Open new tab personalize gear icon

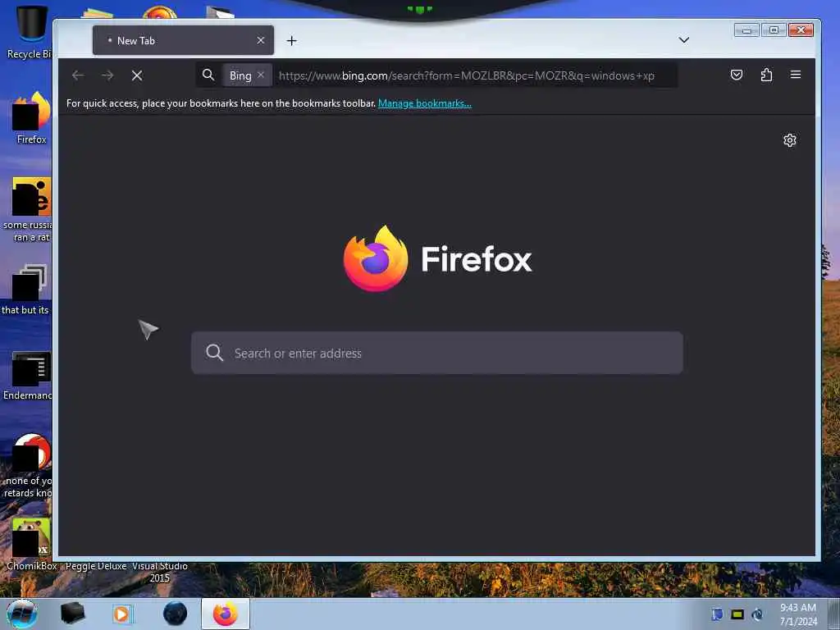tap(790, 140)
